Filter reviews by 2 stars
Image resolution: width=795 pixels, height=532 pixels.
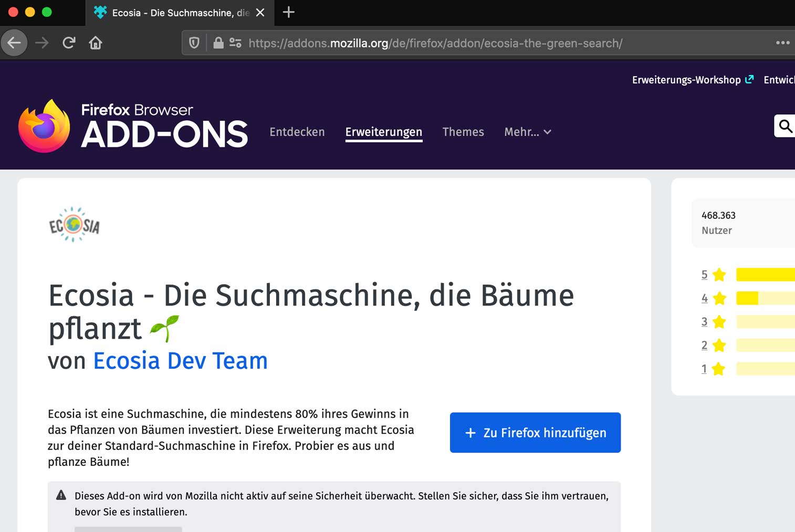(x=704, y=346)
